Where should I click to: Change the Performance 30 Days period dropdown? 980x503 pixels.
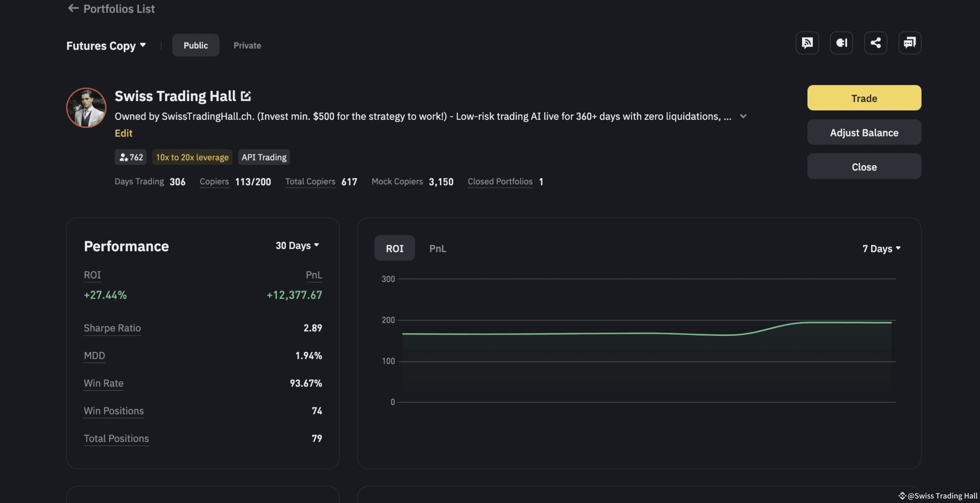click(x=297, y=246)
